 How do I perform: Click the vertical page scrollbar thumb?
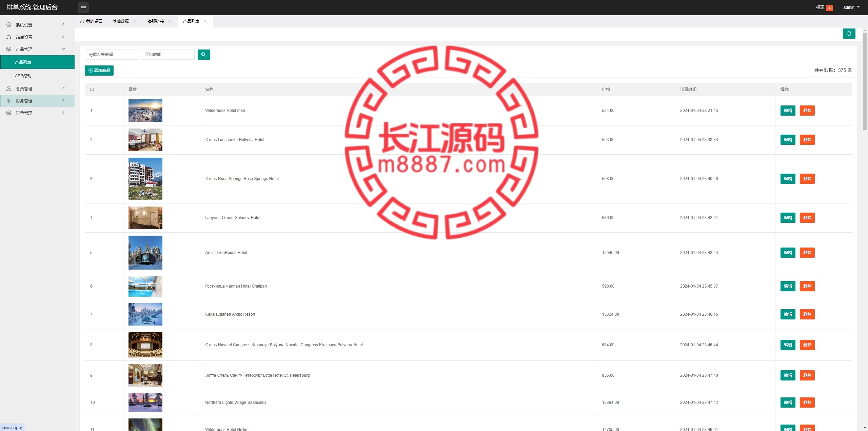tap(865, 81)
